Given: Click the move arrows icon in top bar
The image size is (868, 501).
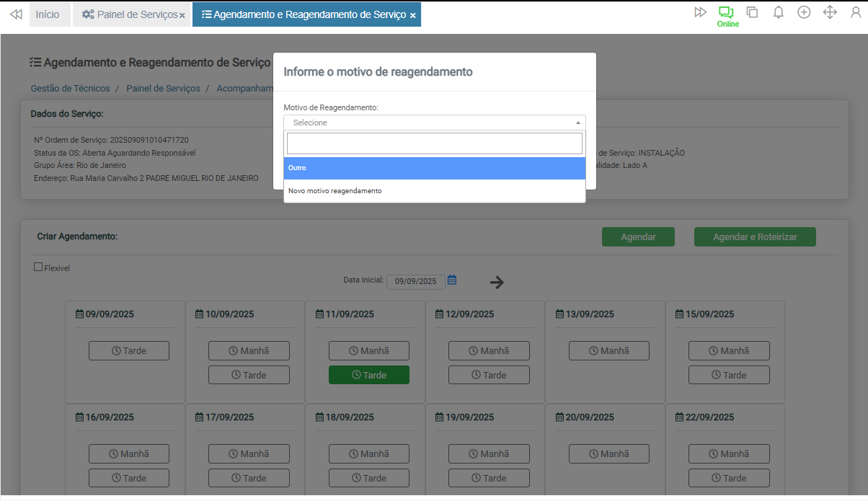Looking at the screenshot, I should pos(830,12).
